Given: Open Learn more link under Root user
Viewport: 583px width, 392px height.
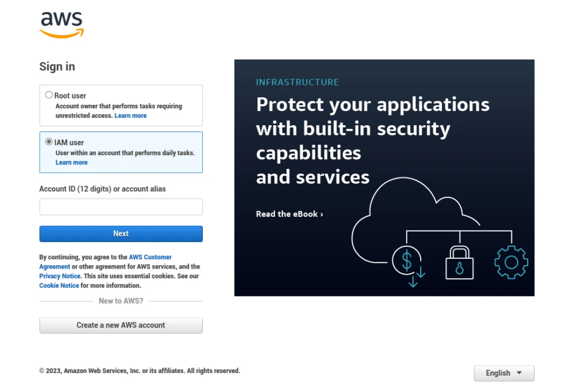Looking at the screenshot, I should tap(130, 115).
